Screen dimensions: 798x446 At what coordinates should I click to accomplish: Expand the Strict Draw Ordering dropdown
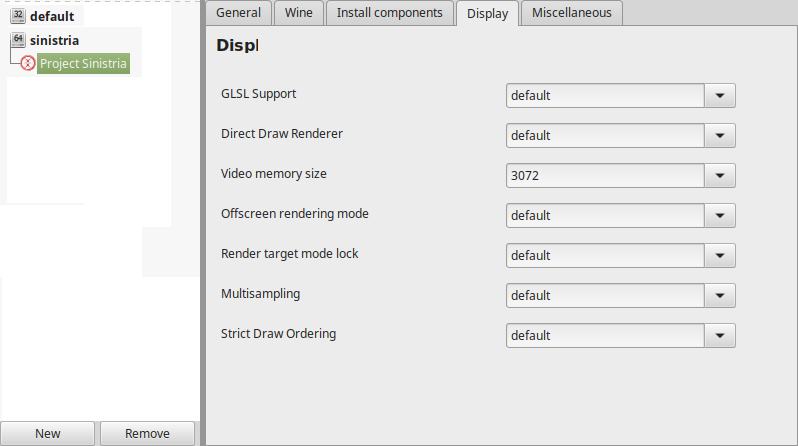click(x=620, y=336)
